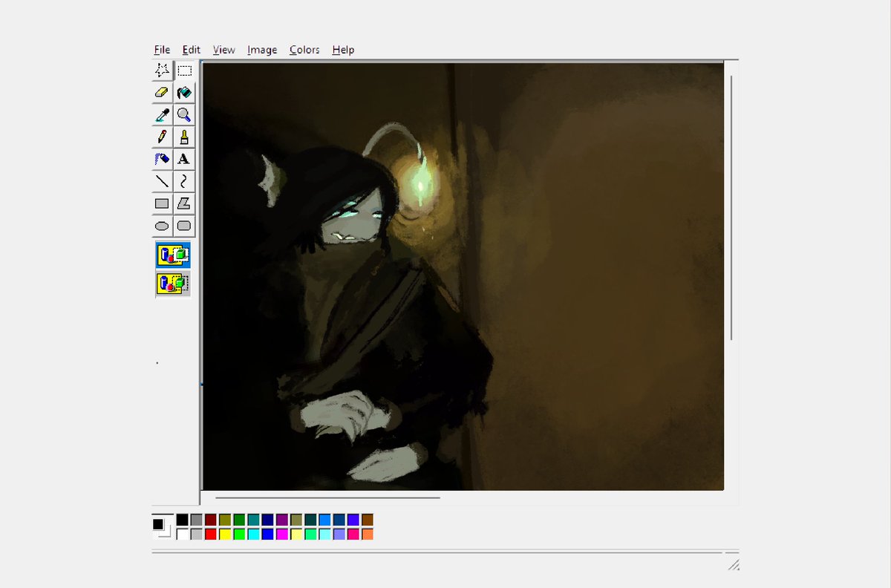Image resolution: width=891 pixels, height=588 pixels.
Task: Open the Colors menu
Action: [304, 50]
